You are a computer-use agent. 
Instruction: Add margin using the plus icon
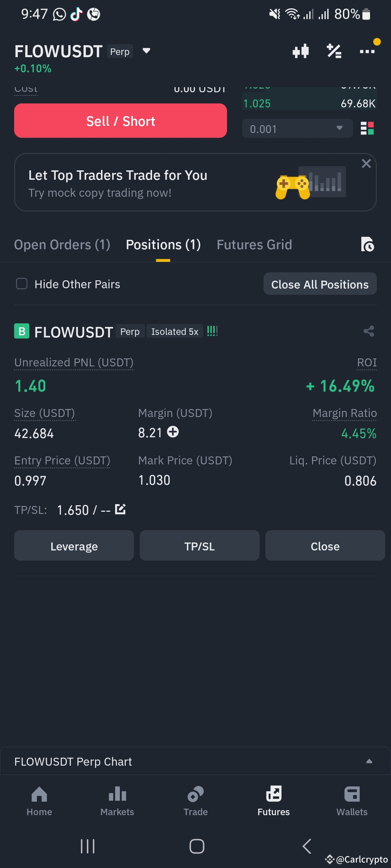pyautogui.click(x=173, y=432)
